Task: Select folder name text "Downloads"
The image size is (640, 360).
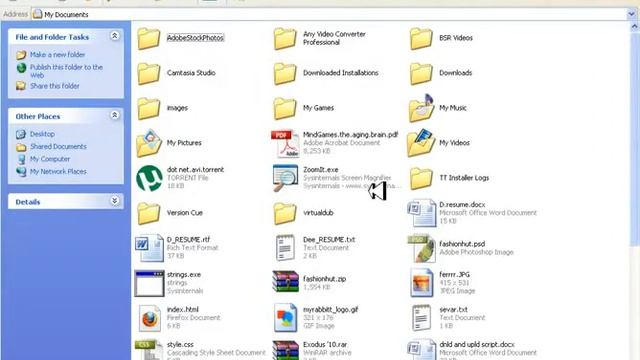Action: [x=456, y=73]
